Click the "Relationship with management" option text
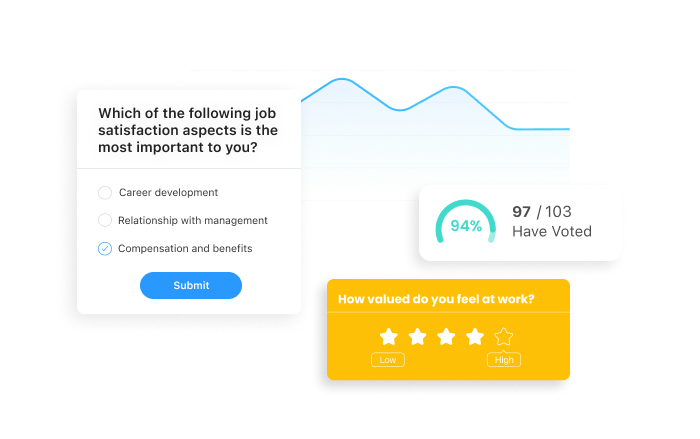This screenshot has height=439, width=700. tap(193, 220)
